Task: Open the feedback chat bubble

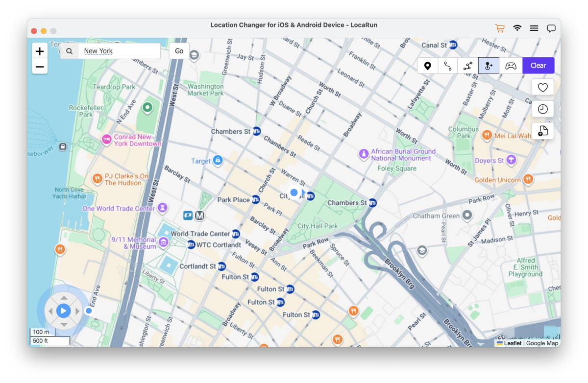Action: coord(551,28)
